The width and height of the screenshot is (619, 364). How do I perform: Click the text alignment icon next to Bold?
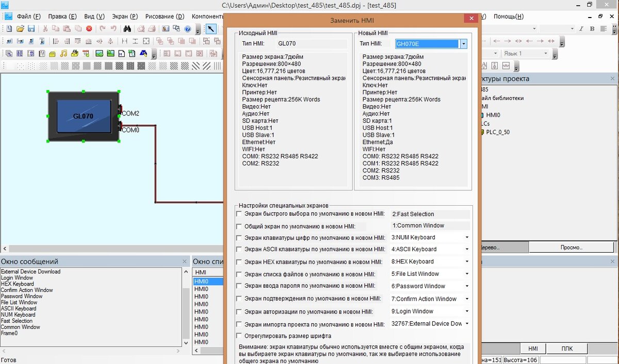pyautogui.click(x=604, y=29)
